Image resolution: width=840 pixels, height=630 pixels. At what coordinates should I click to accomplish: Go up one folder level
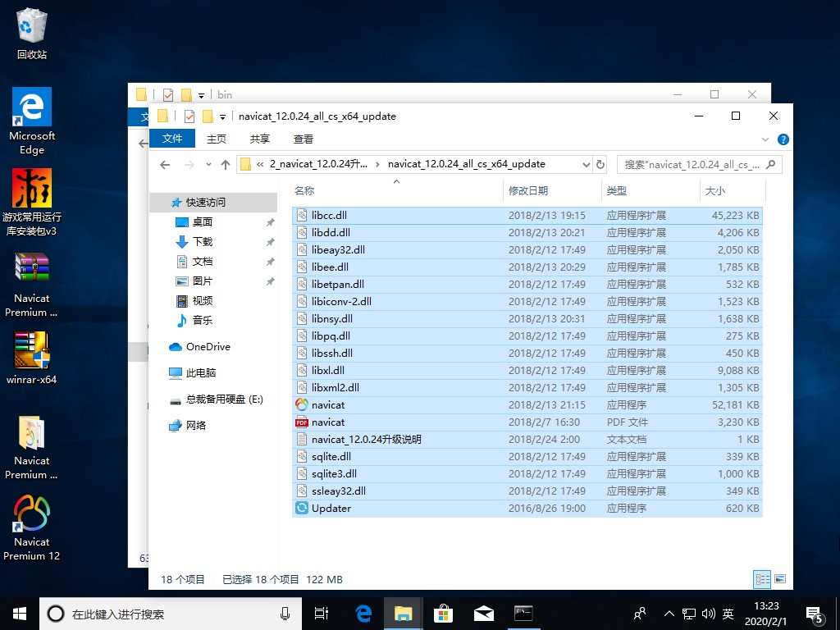pyautogui.click(x=226, y=165)
